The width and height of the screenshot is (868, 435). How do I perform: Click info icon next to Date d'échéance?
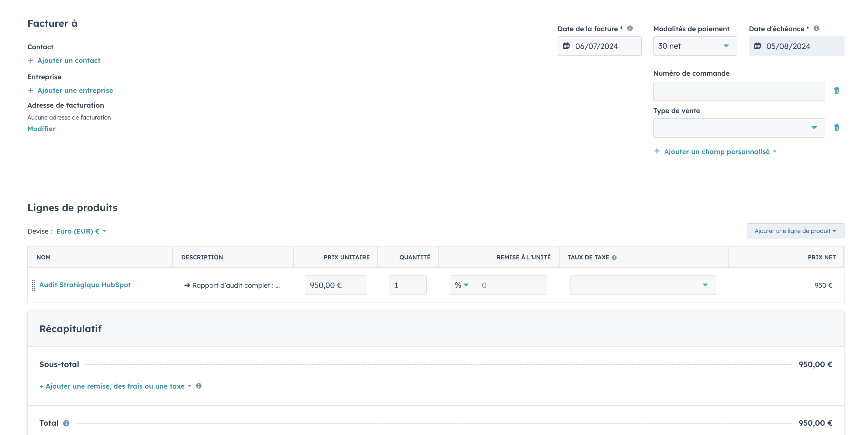tap(816, 28)
